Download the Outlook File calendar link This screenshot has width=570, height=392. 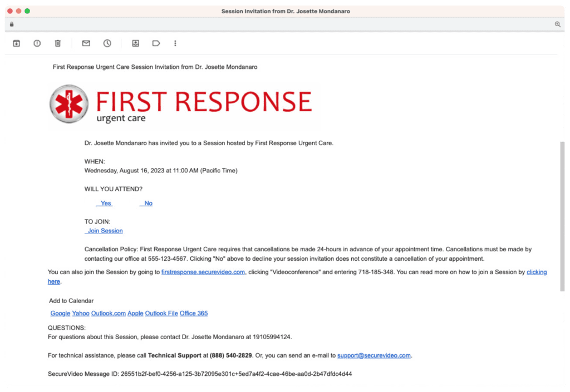click(161, 313)
